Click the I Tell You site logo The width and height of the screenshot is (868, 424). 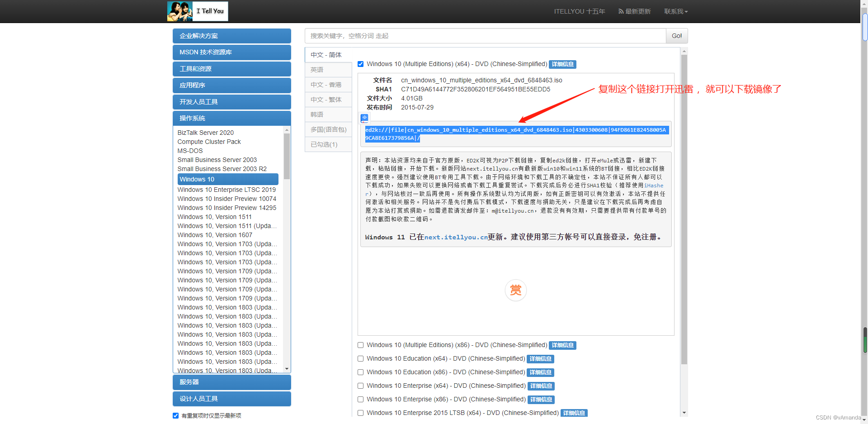(x=198, y=11)
